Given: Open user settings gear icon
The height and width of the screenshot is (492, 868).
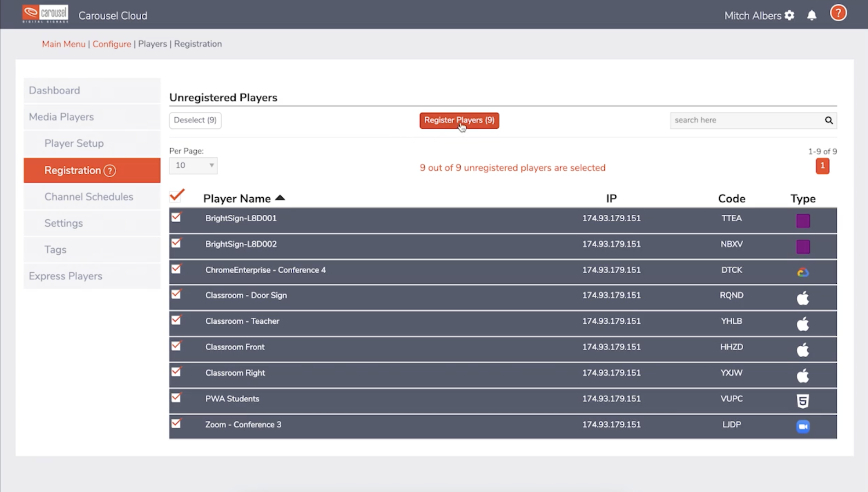Looking at the screenshot, I should (789, 16).
